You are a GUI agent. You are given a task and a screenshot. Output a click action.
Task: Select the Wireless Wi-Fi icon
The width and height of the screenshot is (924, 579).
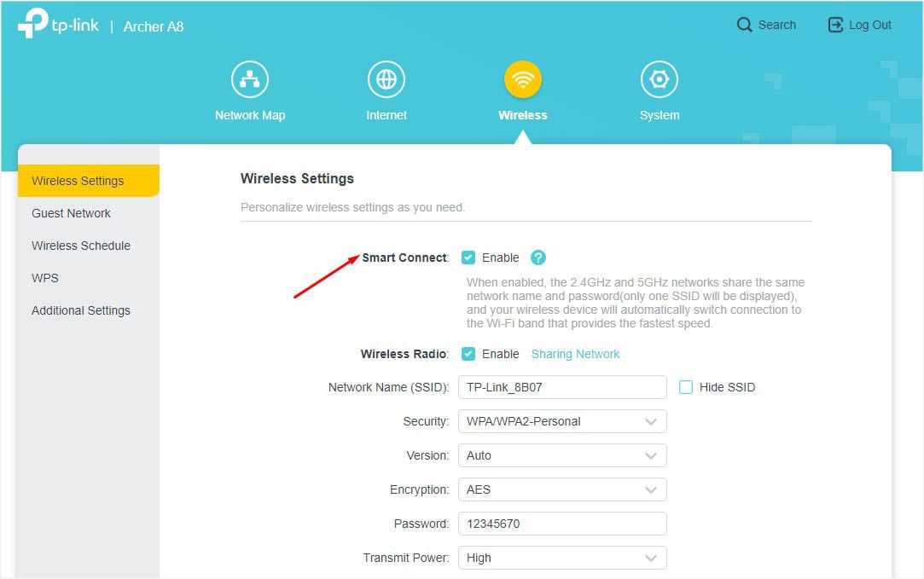[523, 79]
